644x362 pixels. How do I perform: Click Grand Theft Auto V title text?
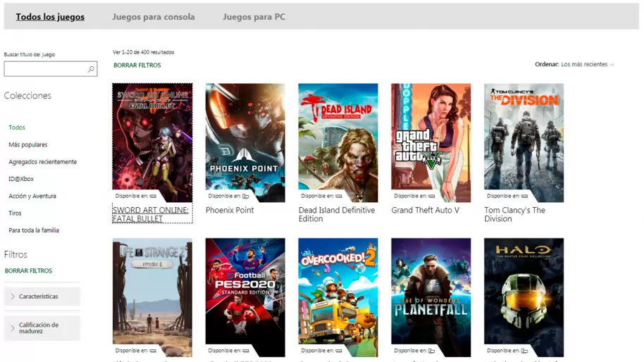pos(425,210)
